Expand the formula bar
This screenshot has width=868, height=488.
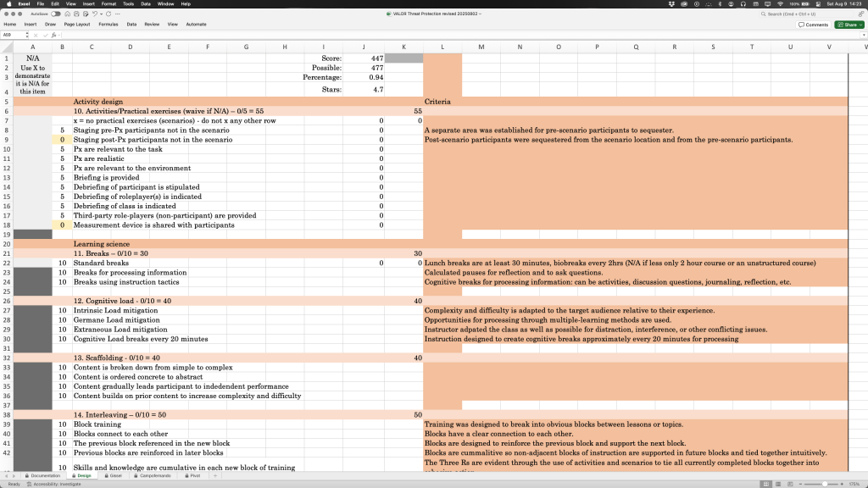tap(864, 35)
